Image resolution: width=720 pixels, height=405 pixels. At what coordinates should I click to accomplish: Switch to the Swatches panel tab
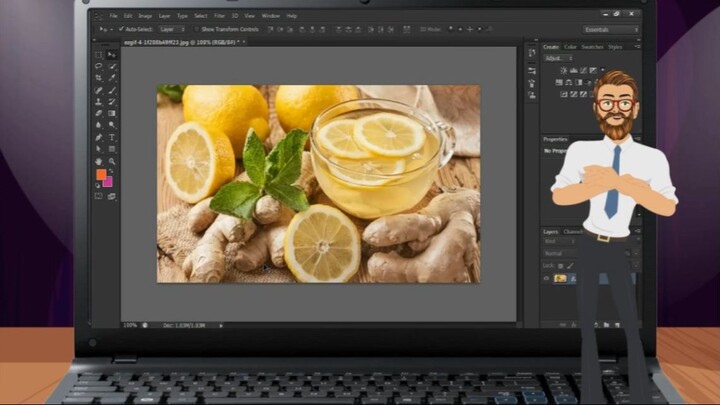[592, 47]
